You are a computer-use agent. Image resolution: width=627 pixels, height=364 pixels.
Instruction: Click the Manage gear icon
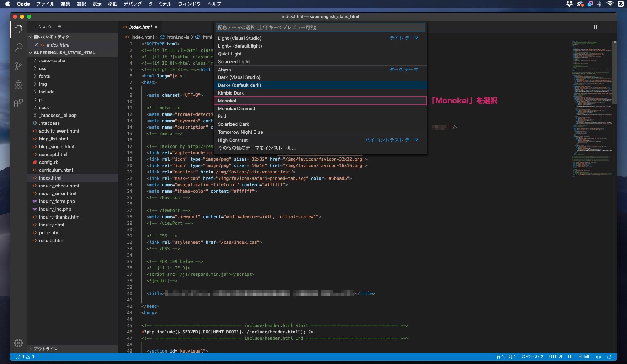tap(18, 343)
